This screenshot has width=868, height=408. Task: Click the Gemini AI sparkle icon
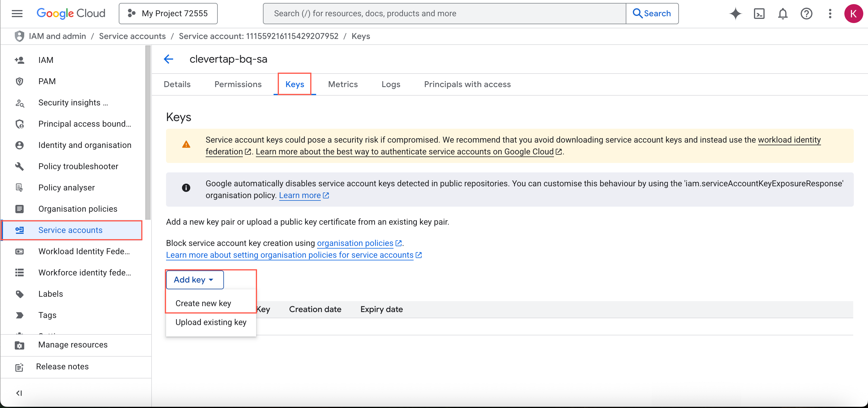click(x=735, y=14)
